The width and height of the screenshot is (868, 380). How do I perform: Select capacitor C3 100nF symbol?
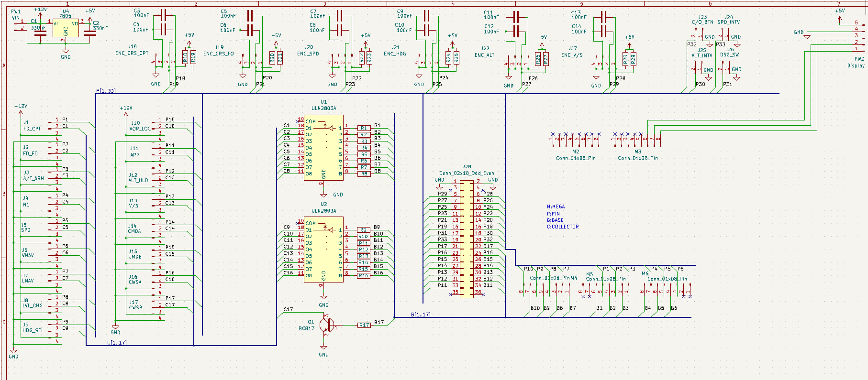click(163, 15)
